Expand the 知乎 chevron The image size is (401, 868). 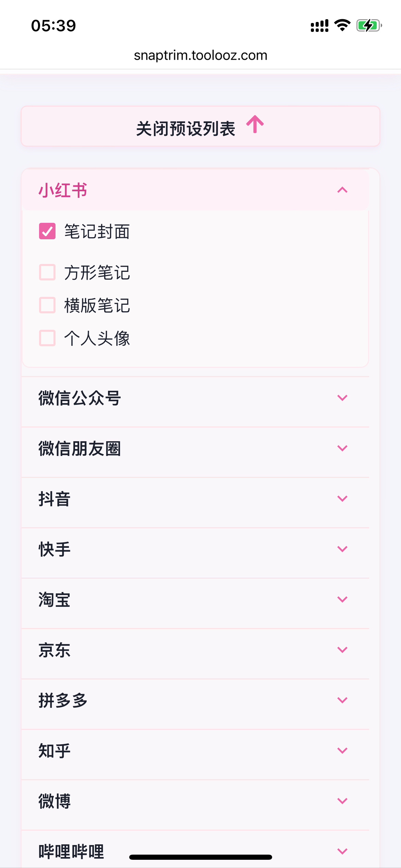(x=342, y=750)
